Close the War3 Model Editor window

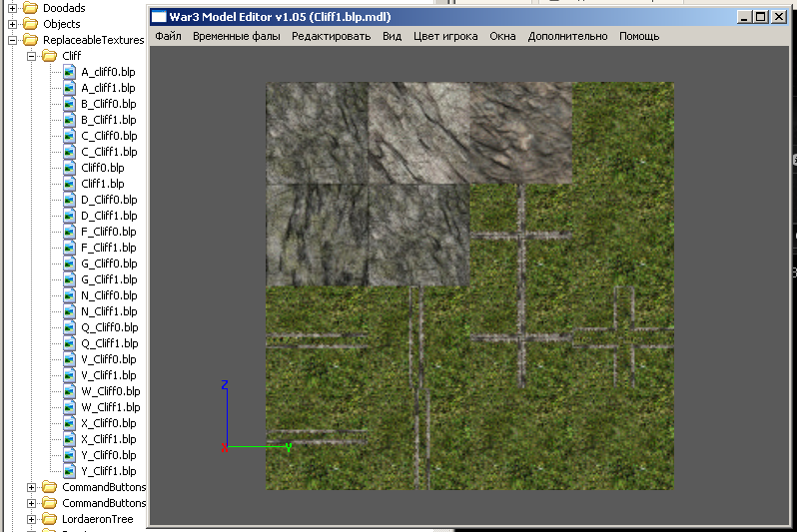point(779,17)
